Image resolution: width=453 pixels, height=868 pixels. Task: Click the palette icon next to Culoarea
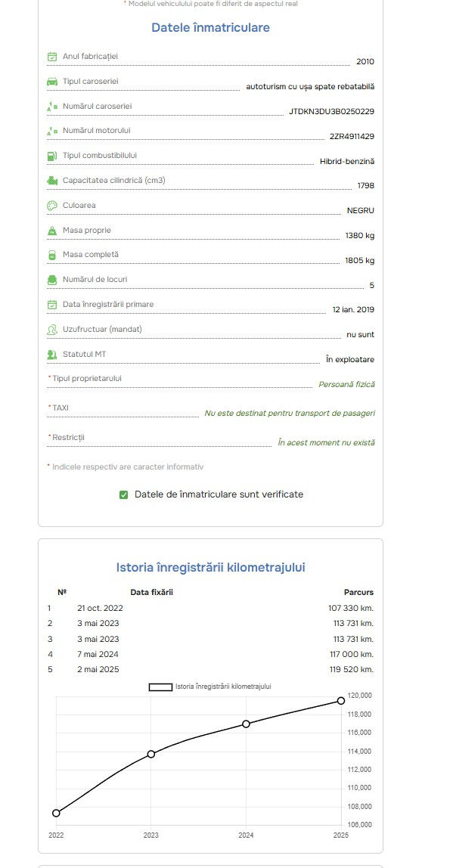(52, 206)
